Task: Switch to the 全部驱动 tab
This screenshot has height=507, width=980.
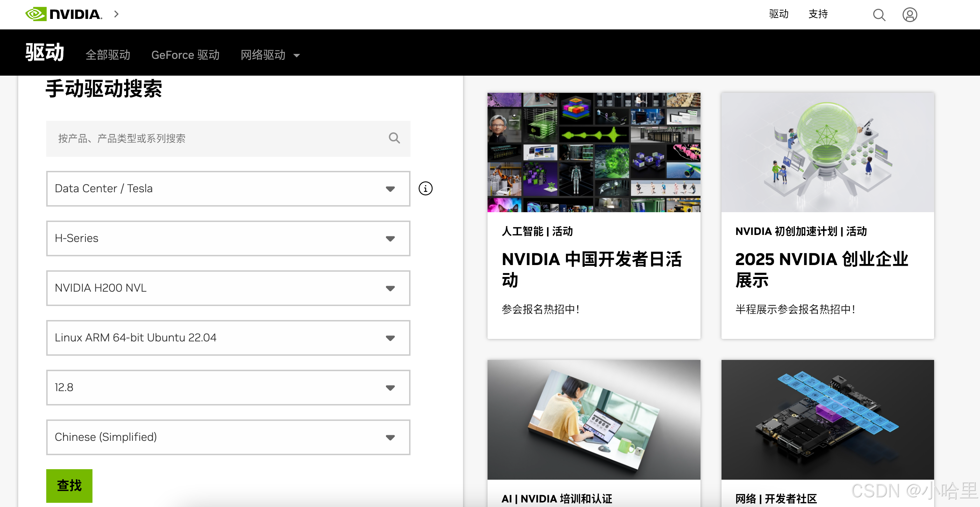Action: click(x=108, y=55)
